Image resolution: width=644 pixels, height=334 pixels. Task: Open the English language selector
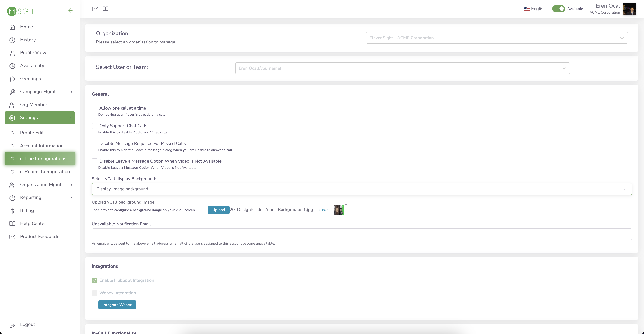pos(535,9)
